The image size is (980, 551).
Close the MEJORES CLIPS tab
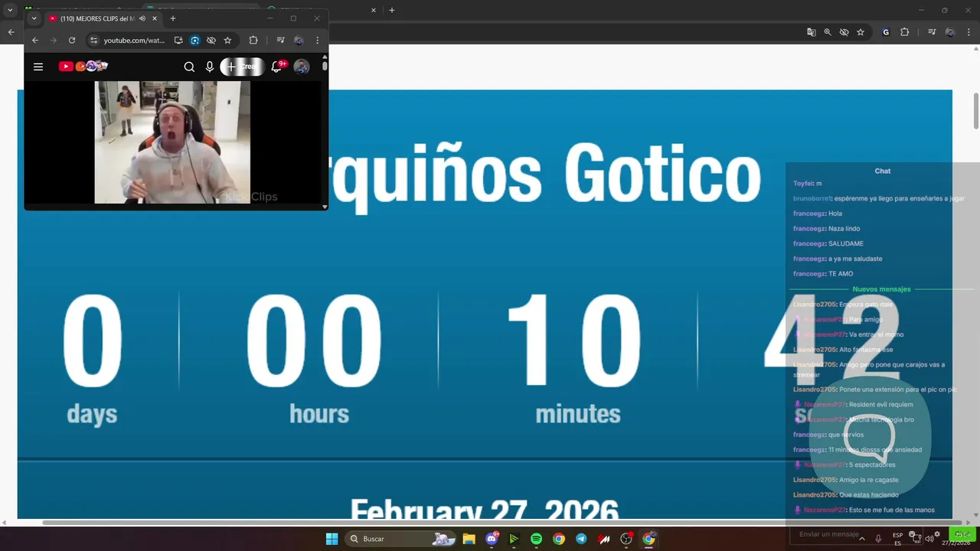point(155,18)
